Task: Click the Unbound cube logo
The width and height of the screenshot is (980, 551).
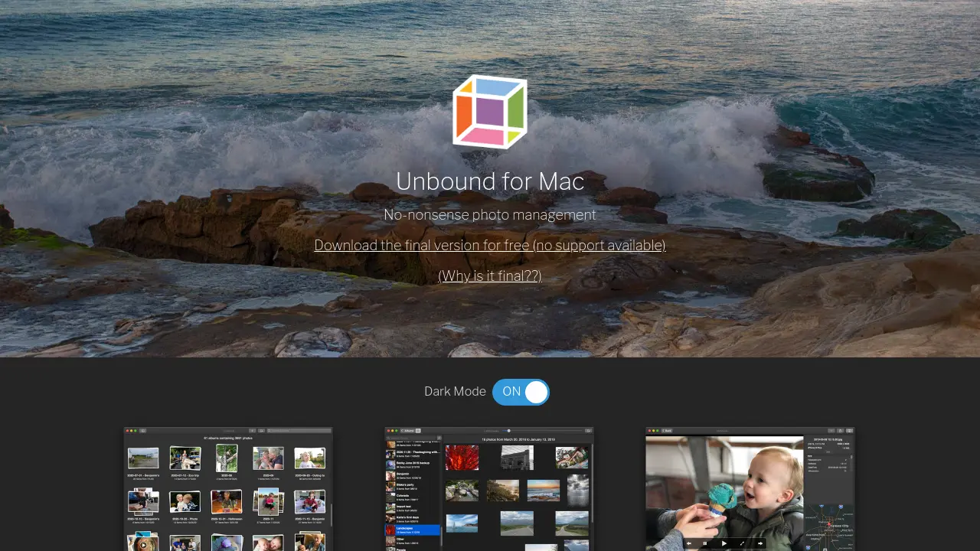Action: point(490,112)
